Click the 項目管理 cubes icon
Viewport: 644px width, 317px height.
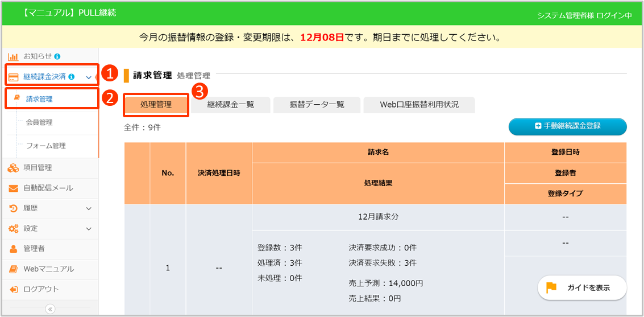[x=13, y=167]
